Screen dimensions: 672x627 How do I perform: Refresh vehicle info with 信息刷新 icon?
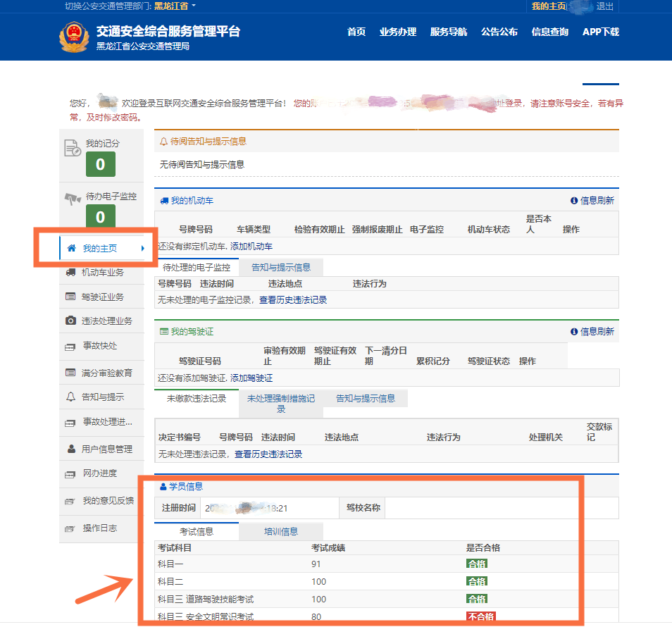574,201
